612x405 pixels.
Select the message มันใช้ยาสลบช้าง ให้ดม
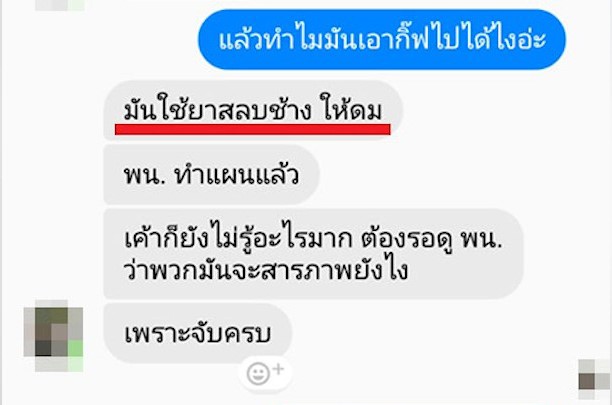[253, 110]
